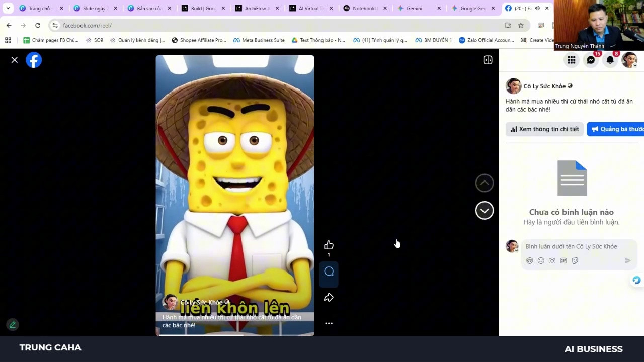Screen dimensions: 644x362
Task: Click Xem thông tin chi tiết button
Action: pyautogui.click(x=544, y=129)
